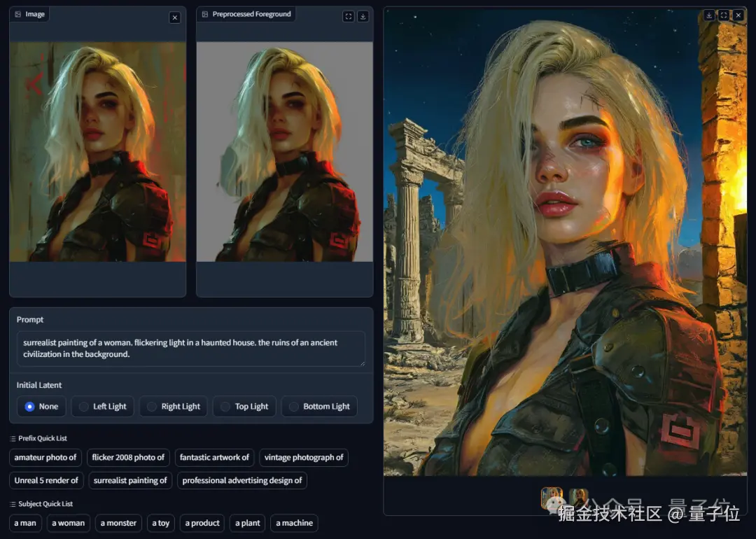Click the Image panel tab label

[29, 14]
